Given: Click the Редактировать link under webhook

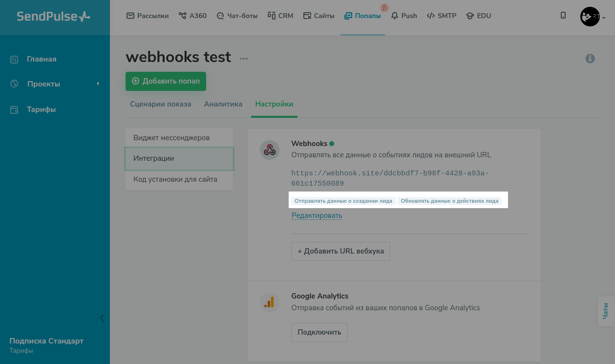Looking at the screenshot, I should pyautogui.click(x=317, y=215).
